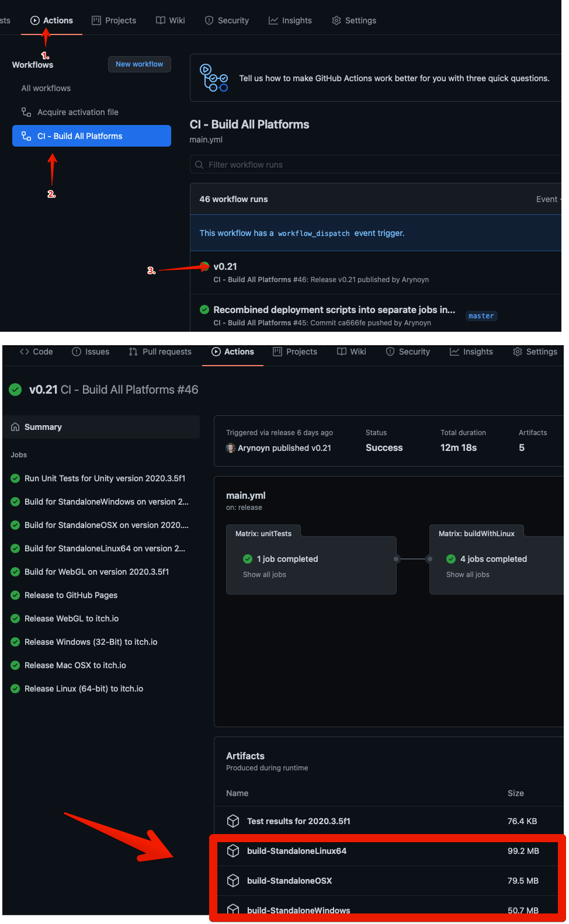Click Arynoyn's avatar in the trigger info

(231, 448)
